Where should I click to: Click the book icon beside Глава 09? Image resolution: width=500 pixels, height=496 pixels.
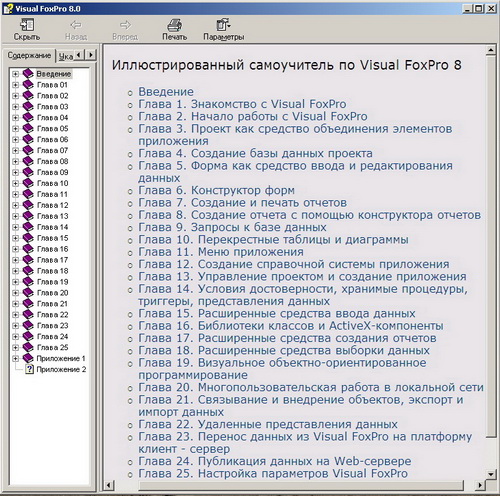tap(28, 172)
